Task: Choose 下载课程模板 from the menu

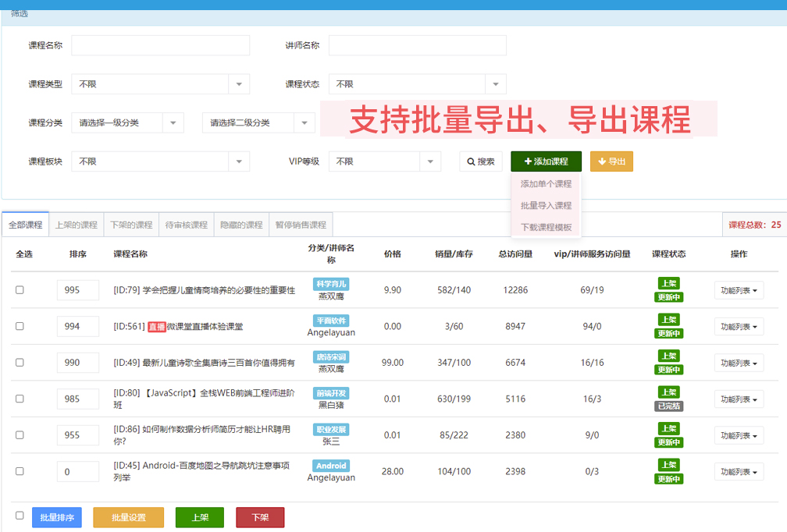Action: click(x=546, y=227)
